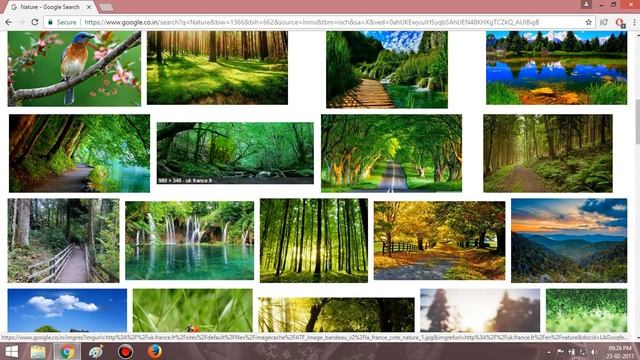Open the Chrome three-dot menu
The height and width of the screenshot is (360, 640).
point(634,22)
